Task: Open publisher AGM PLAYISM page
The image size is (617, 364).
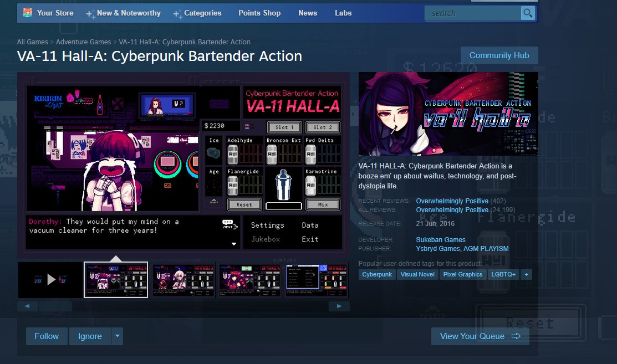Action: click(486, 249)
